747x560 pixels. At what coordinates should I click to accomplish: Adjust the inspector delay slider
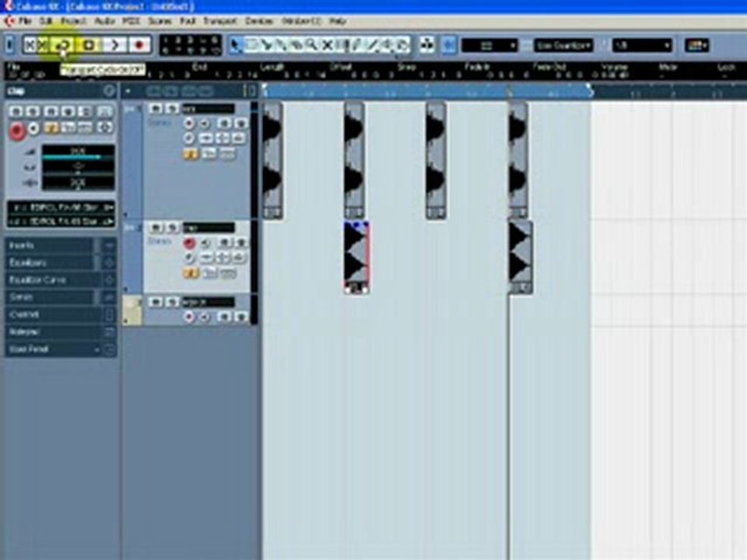point(78,182)
